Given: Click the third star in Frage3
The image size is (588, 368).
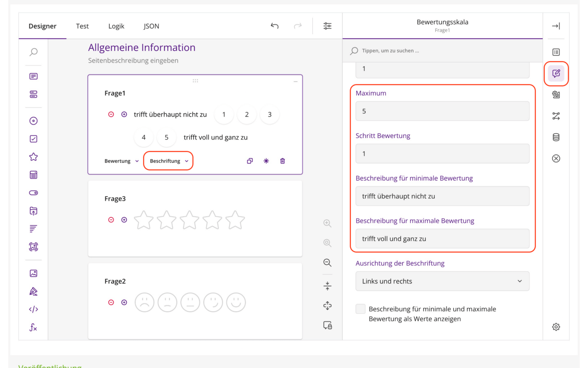Looking at the screenshot, I should tap(189, 220).
